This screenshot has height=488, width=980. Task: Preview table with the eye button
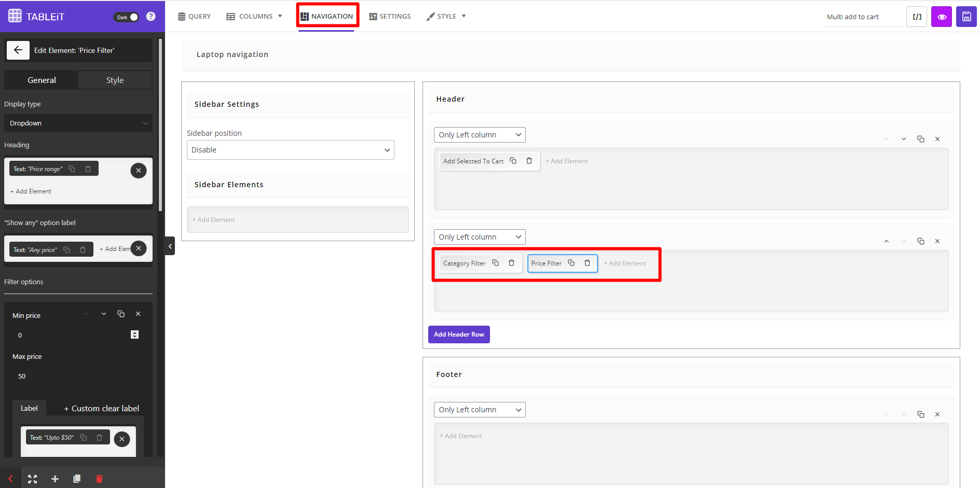[x=942, y=17]
